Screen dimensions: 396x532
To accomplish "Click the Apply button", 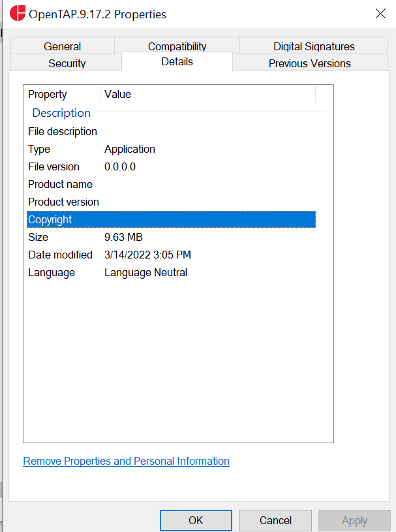I will [x=354, y=520].
